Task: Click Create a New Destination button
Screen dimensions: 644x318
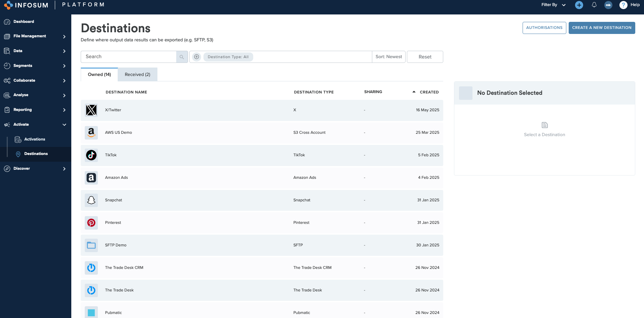Action: click(x=602, y=28)
